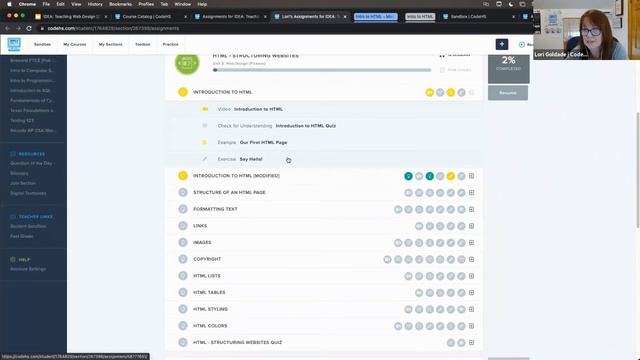640x360 pixels.
Task: Click the gray status circle beside Structure of an HTML Page
Action: click(183, 192)
